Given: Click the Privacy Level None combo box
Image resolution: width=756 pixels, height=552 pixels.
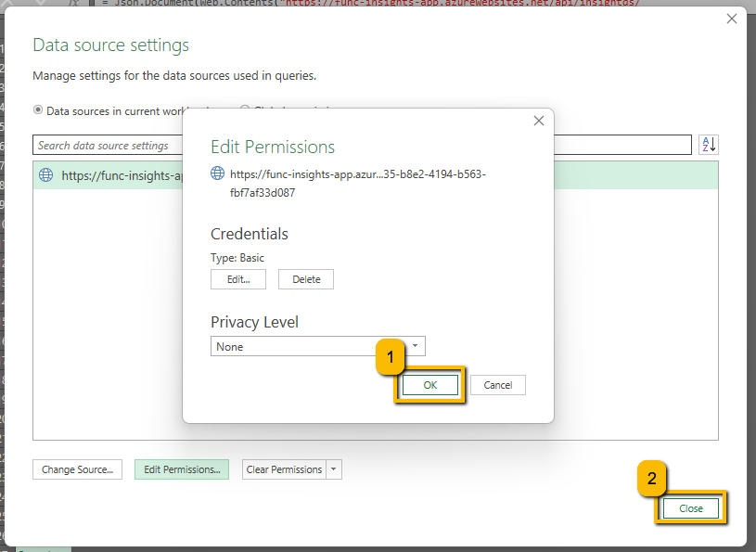Looking at the screenshot, I should pyautogui.click(x=318, y=346).
